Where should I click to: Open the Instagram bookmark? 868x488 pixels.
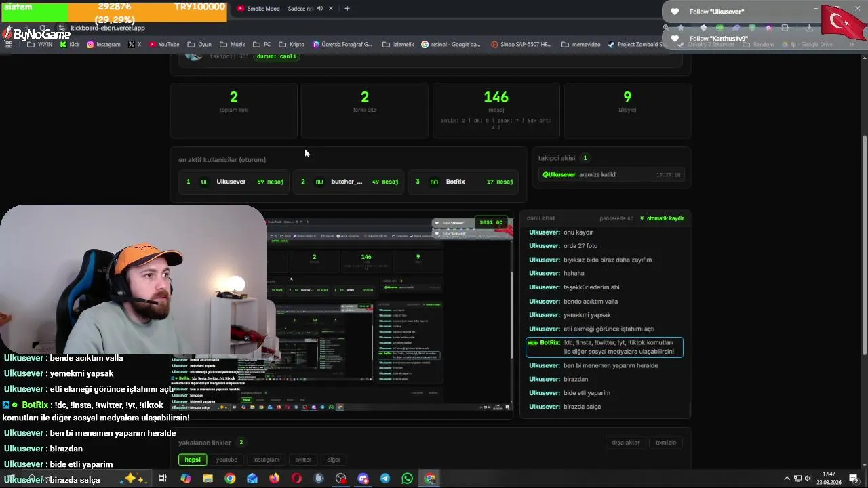click(103, 45)
